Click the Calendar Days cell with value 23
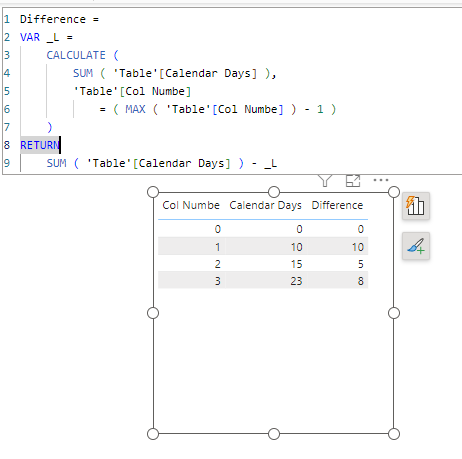Screen dimensions: 462x459 [296, 281]
